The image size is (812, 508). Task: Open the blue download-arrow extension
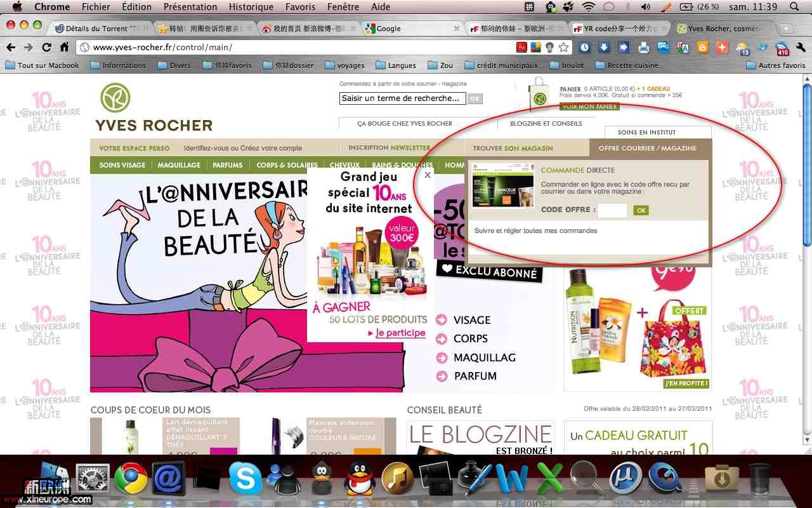point(604,47)
